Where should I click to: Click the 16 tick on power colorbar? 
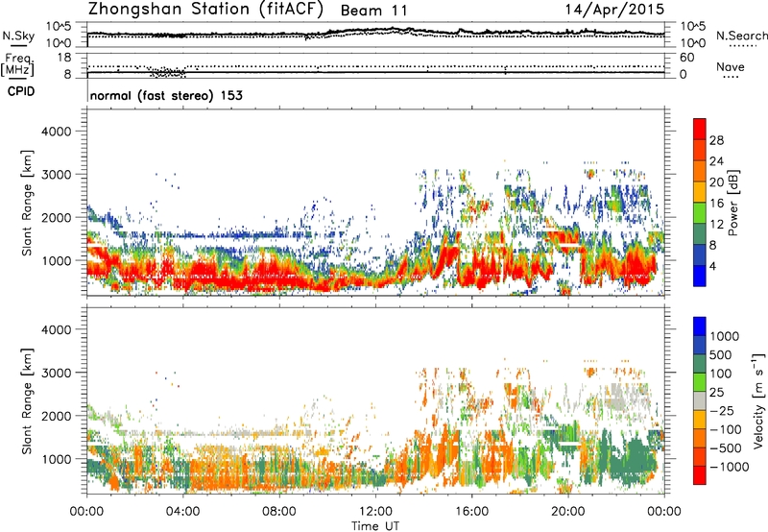(x=716, y=204)
